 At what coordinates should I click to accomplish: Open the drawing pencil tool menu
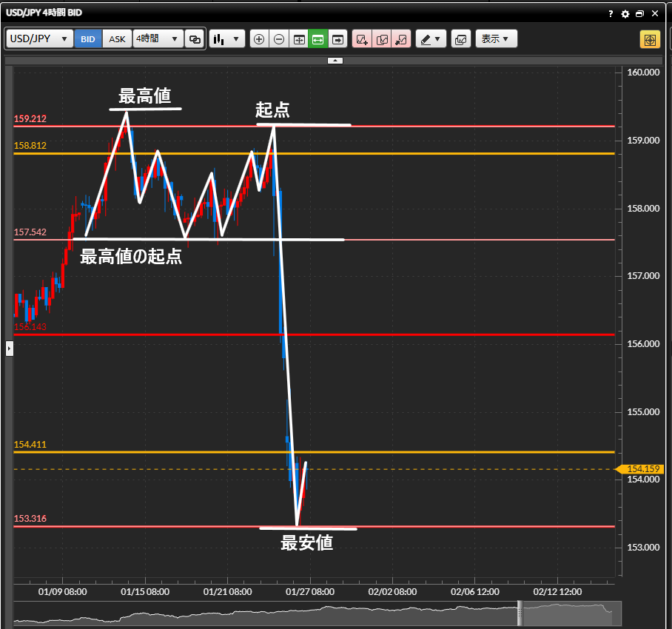pos(431,39)
